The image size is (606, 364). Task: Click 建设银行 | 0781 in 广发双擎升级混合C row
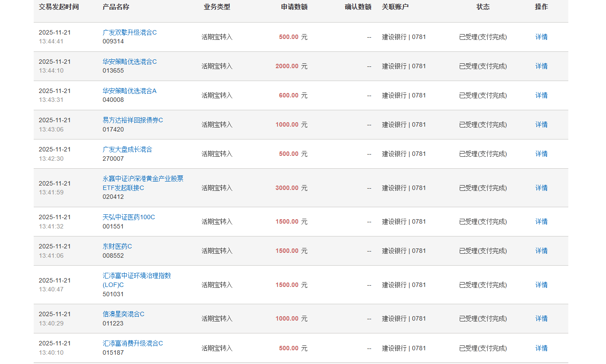coord(404,37)
